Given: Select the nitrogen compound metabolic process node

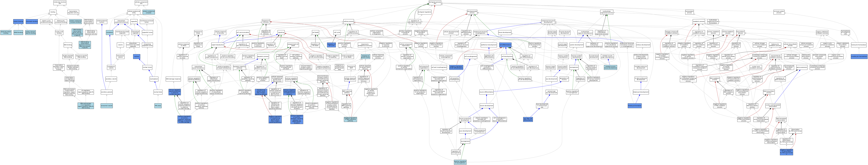Looking at the screenshot, I should (x=672, y=33).
